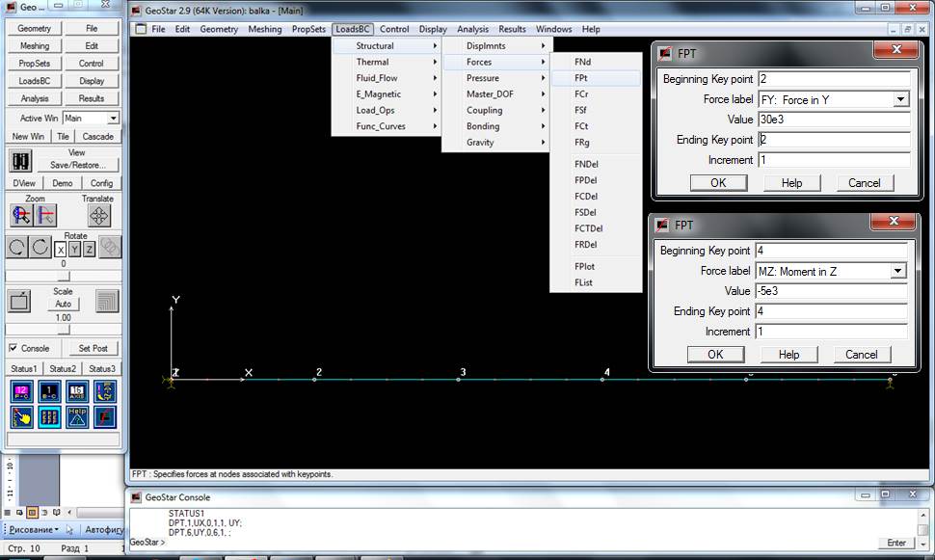This screenshot has height=560, width=935.
Task: Click the Save/Restore... view button
Action: (x=78, y=165)
